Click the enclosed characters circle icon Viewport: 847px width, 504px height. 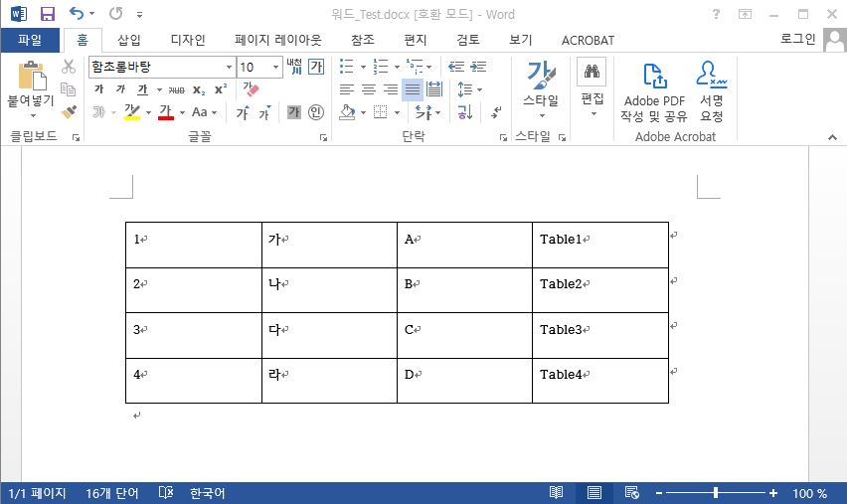pos(316,111)
